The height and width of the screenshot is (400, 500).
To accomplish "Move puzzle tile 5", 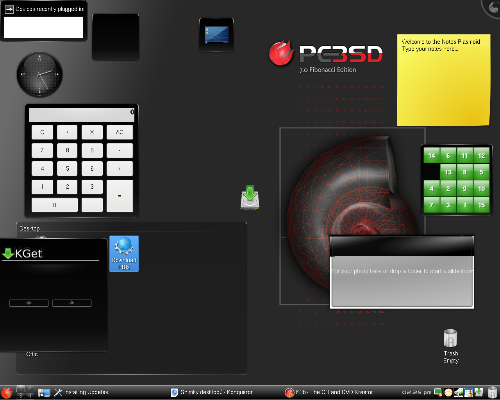I will (x=481, y=172).
